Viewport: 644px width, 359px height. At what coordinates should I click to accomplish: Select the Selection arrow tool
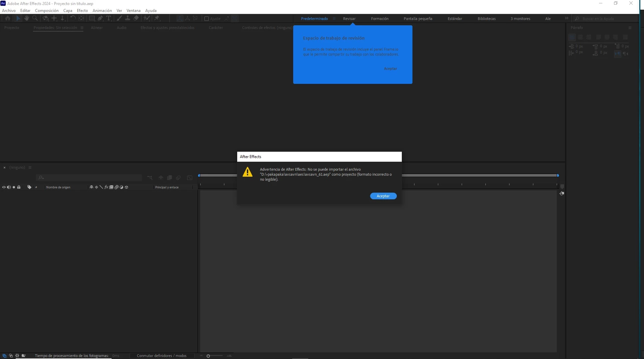(x=18, y=18)
